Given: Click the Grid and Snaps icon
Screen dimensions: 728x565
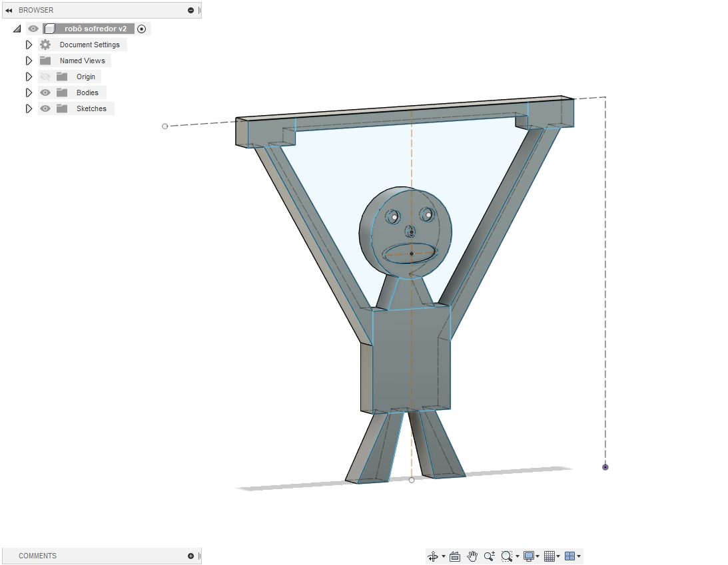Looking at the screenshot, I should pyautogui.click(x=549, y=556).
